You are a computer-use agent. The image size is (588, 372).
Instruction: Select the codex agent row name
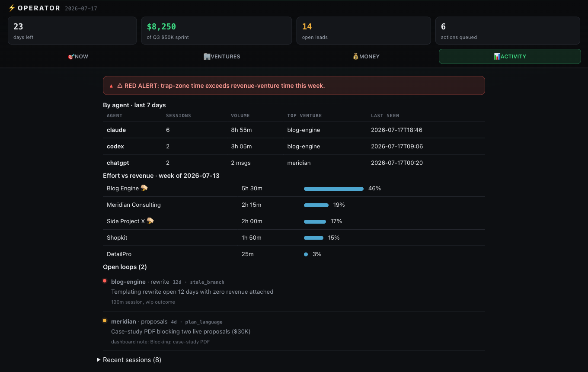pos(115,146)
